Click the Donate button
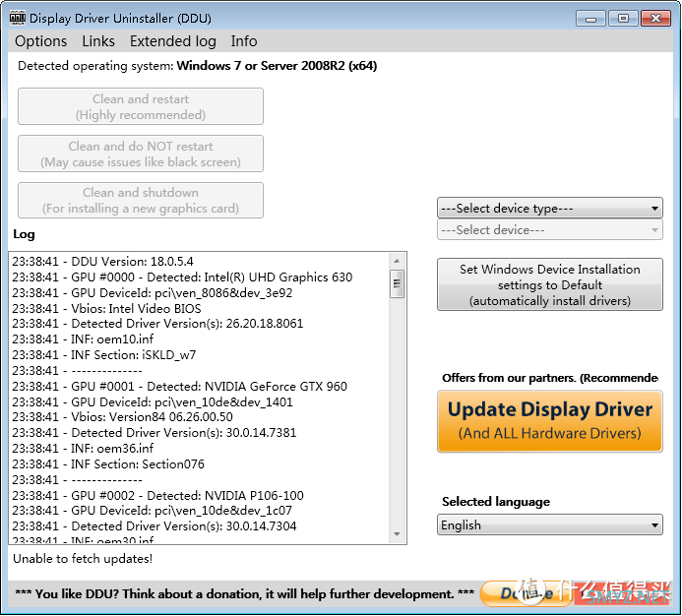 (x=527, y=593)
